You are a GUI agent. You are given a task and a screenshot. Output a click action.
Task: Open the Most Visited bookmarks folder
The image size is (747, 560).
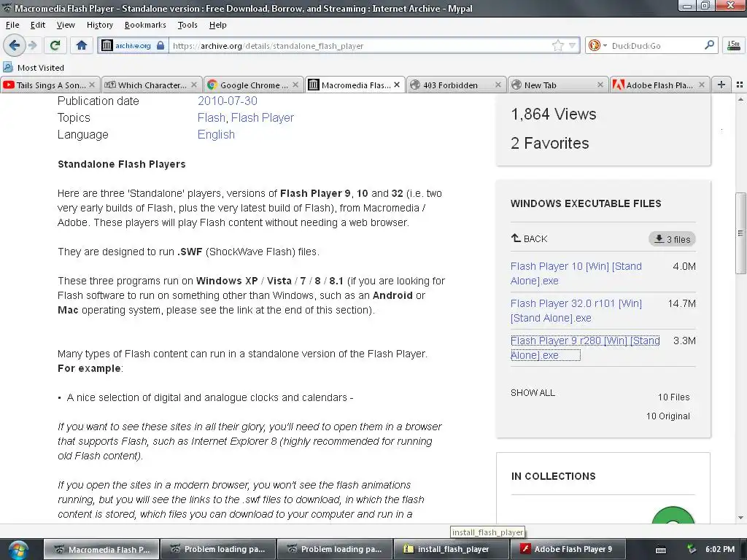(34, 68)
